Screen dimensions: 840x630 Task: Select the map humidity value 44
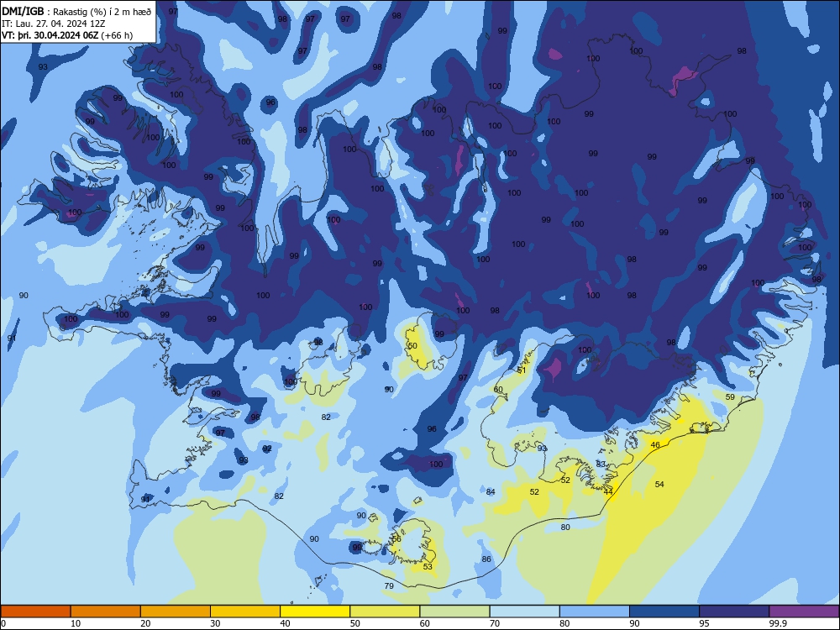coord(608,491)
